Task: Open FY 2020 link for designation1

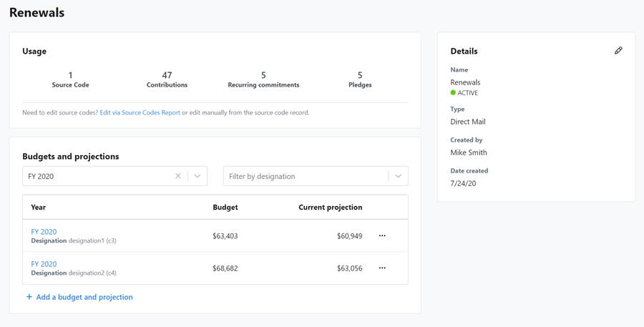Action: [44, 232]
